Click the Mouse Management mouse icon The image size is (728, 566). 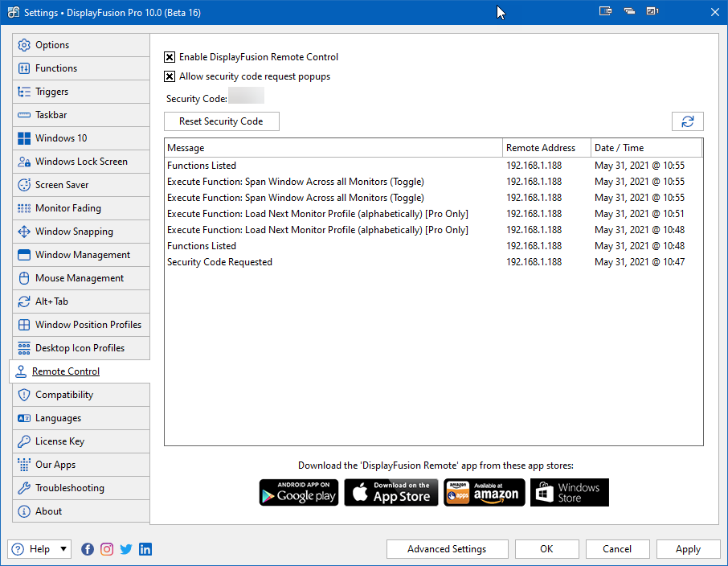click(x=23, y=278)
